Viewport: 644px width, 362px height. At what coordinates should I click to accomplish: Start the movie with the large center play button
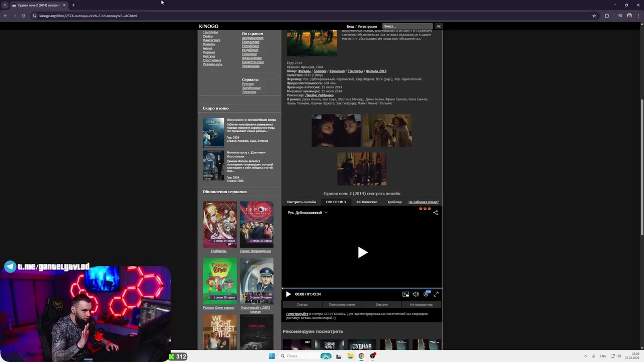click(x=362, y=252)
